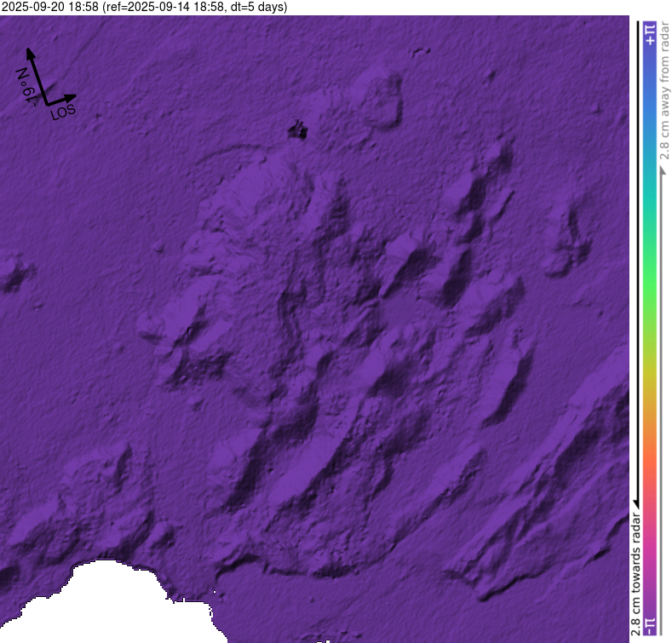
Task: Pick the blue section of the colorbar
Action: click(x=650, y=111)
